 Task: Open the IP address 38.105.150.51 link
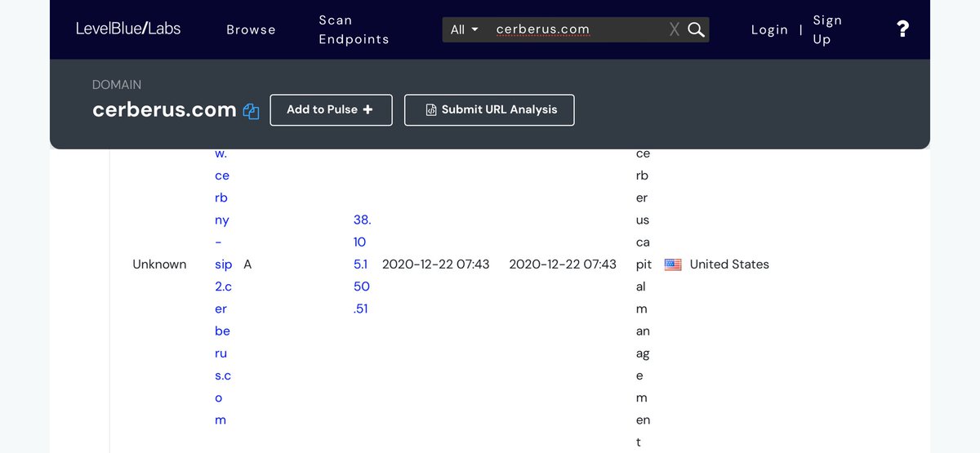(x=361, y=264)
